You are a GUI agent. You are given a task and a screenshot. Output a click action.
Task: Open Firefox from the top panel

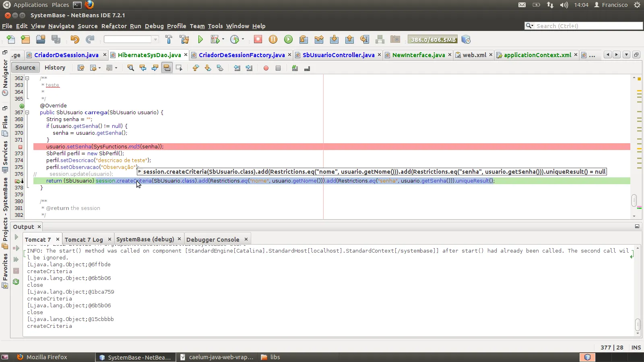pos(89,5)
